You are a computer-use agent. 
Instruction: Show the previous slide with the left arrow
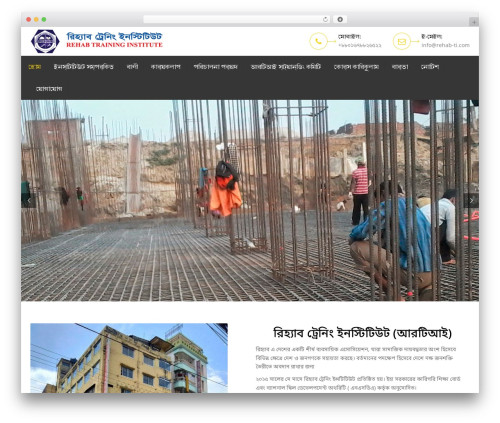point(29,200)
